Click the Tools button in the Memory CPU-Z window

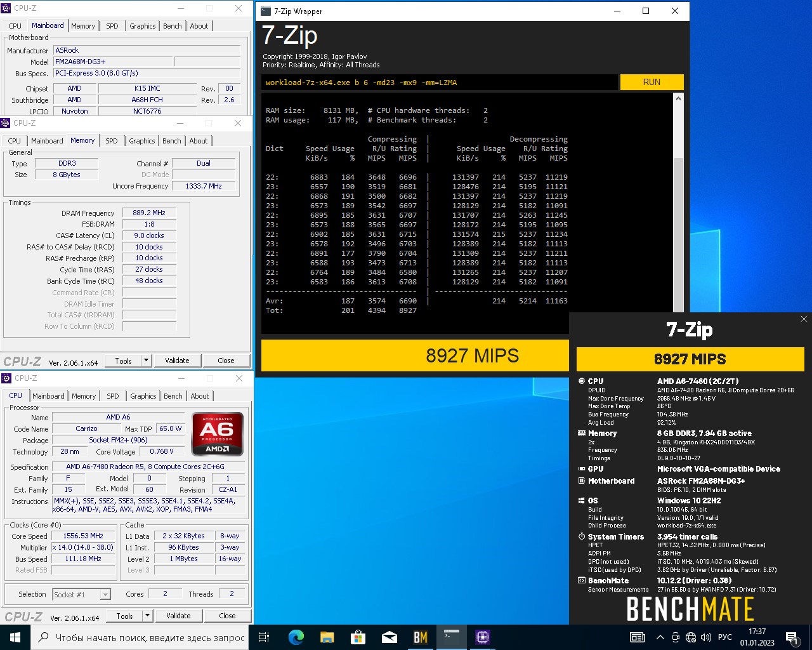coord(123,361)
